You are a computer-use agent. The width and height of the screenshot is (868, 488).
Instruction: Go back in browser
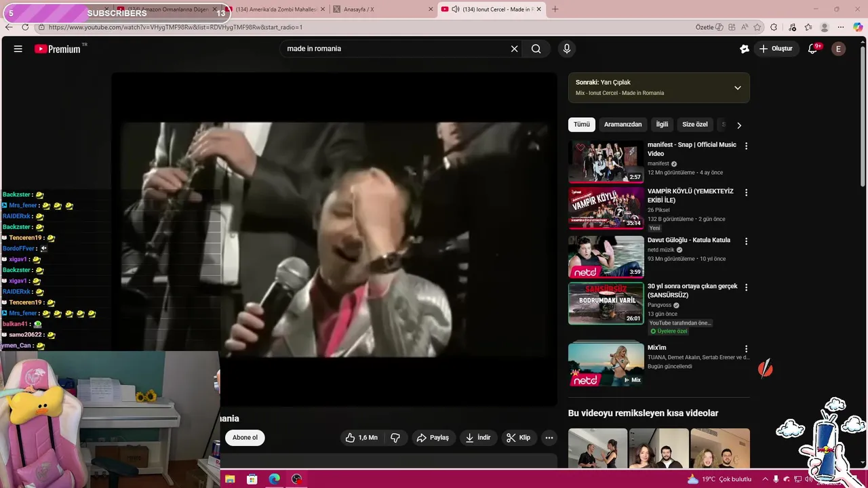[x=9, y=27]
